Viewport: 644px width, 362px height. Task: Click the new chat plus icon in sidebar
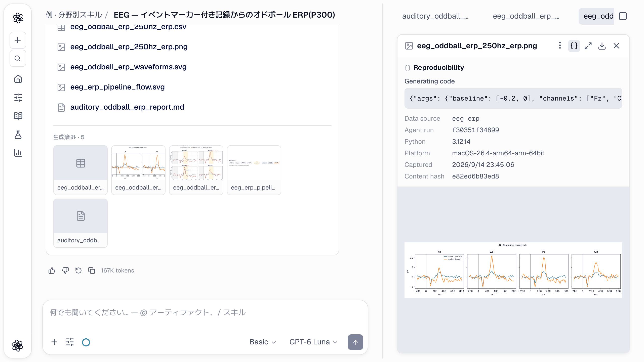point(18,40)
